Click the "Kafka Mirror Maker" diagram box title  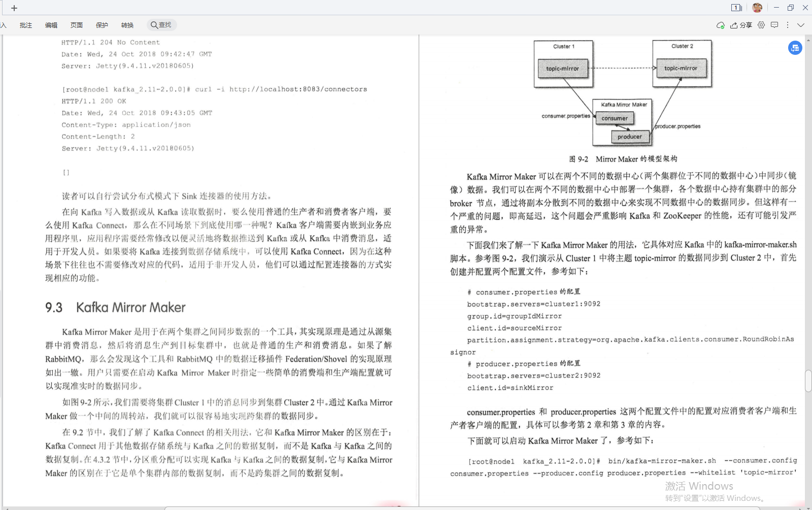tap(624, 105)
